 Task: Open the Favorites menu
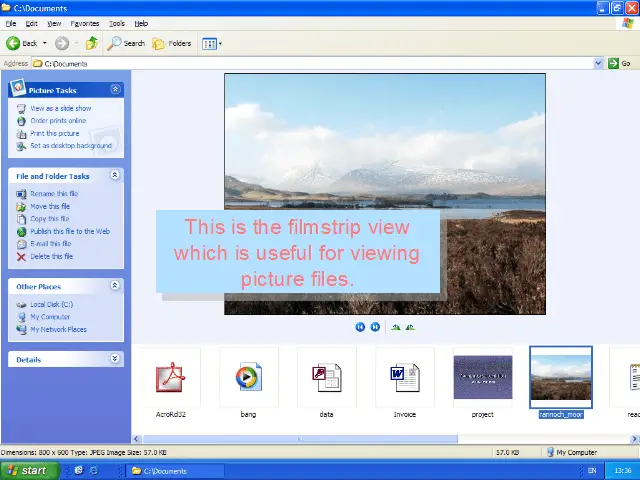coord(85,23)
